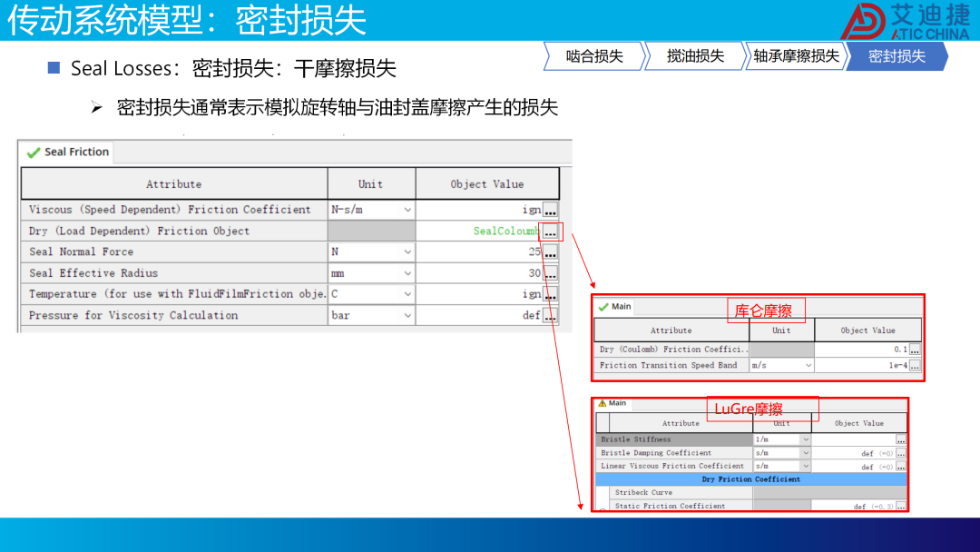The height and width of the screenshot is (552, 980).
Task: Expand C unit dropdown for Temperature row
Action: click(x=407, y=294)
